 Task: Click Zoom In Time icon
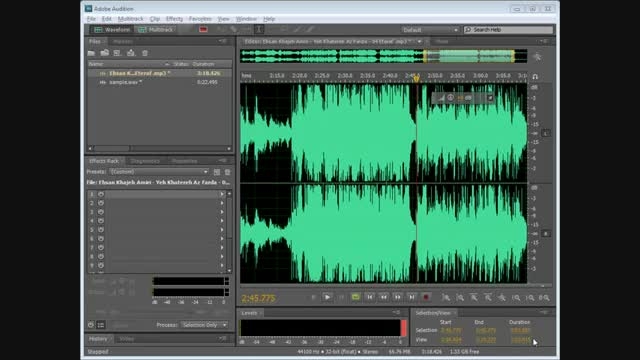(474, 298)
